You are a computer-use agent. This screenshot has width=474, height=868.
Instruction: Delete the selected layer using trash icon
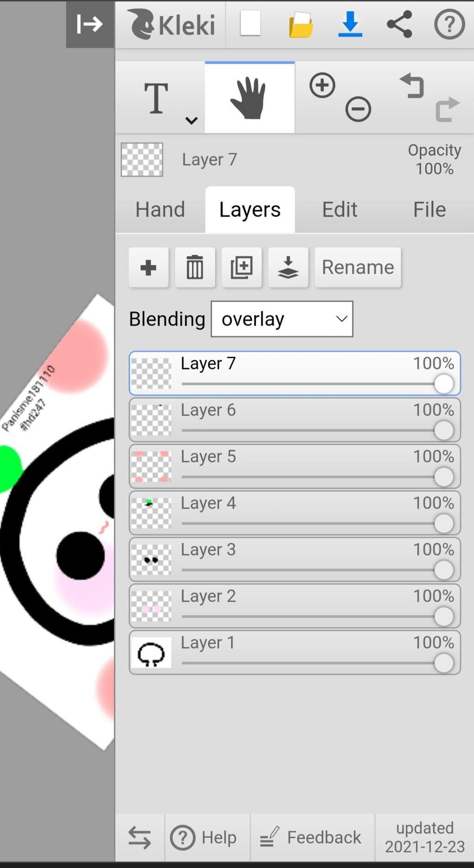click(x=195, y=267)
